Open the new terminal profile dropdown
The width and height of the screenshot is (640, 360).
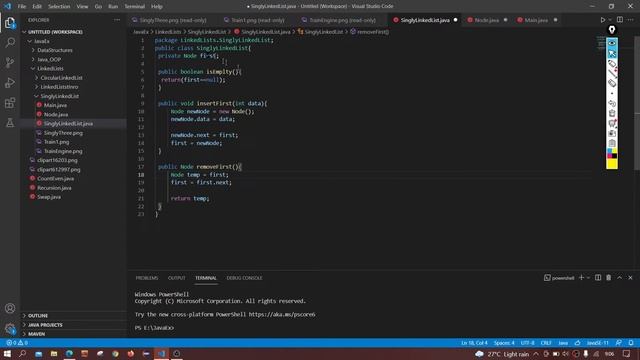(589, 278)
